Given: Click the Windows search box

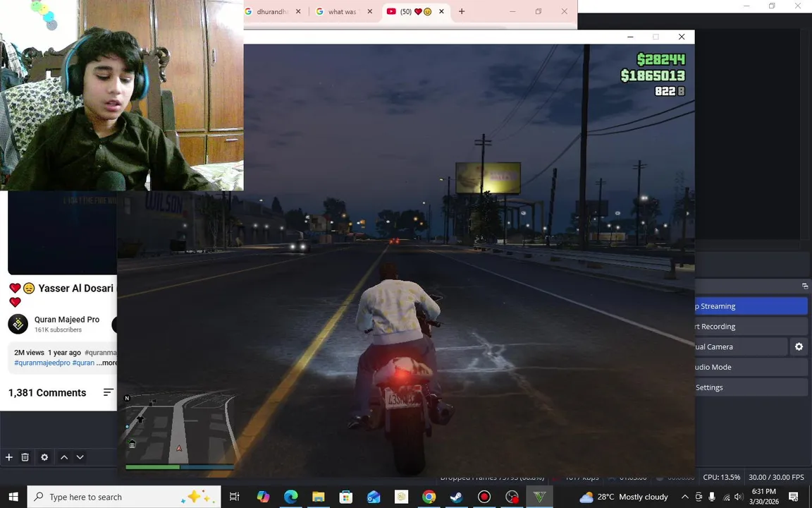Looking at the screenshot, I should (124, 497).
